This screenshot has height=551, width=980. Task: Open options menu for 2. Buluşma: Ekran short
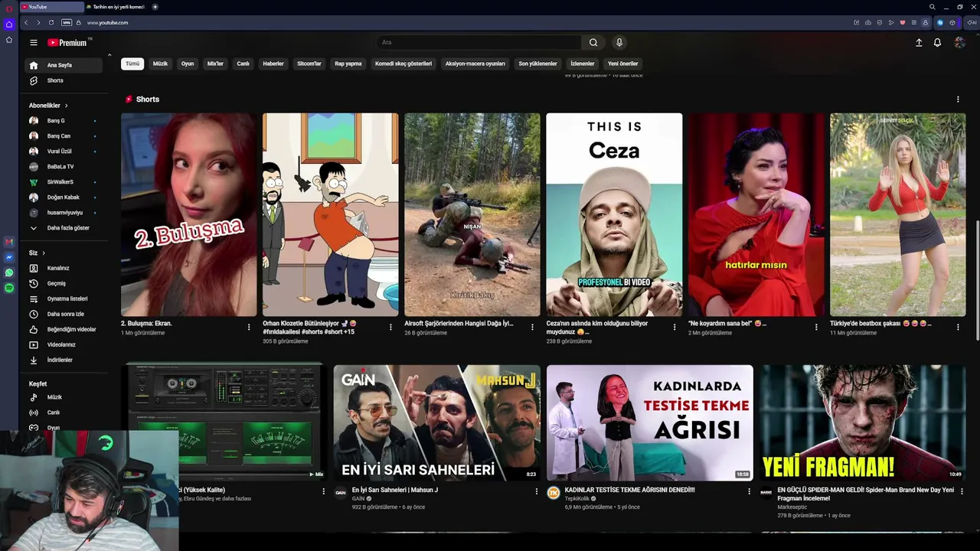[249, 327]
